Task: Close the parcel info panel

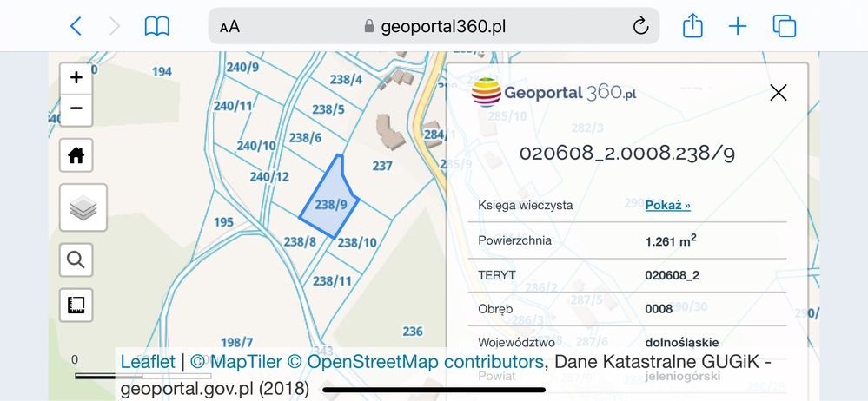Action: click(779, 92)
